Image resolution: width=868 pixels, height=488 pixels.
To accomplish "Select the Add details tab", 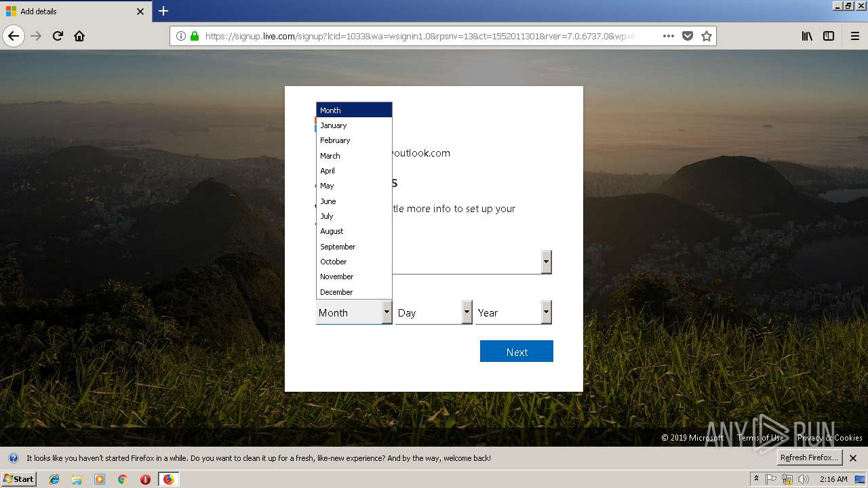I will coord(75,12).
